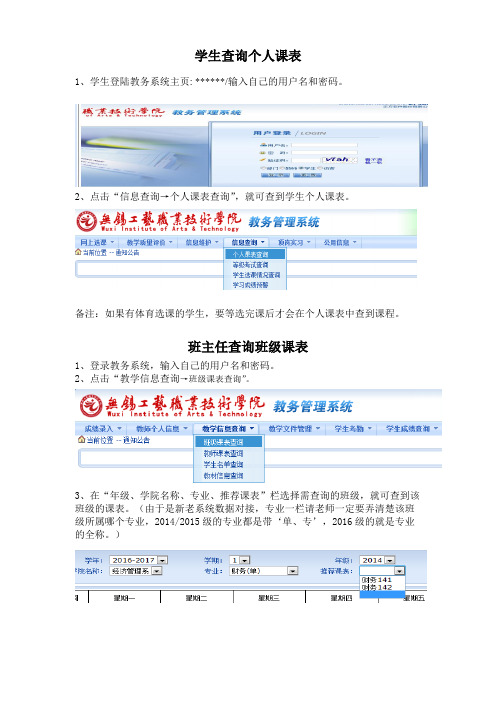Screen dimensions: 496x702
Task: Click the 星期四 column header
Action: [342, 598]
